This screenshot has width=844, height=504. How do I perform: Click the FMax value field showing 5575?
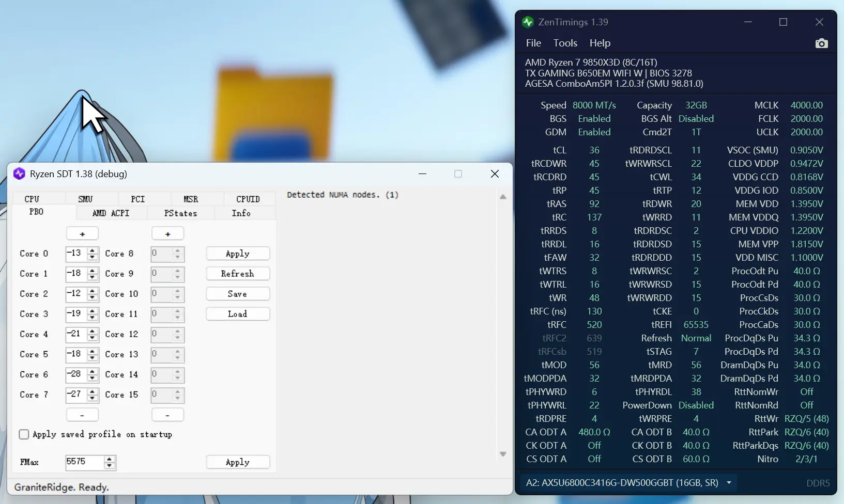85,462
